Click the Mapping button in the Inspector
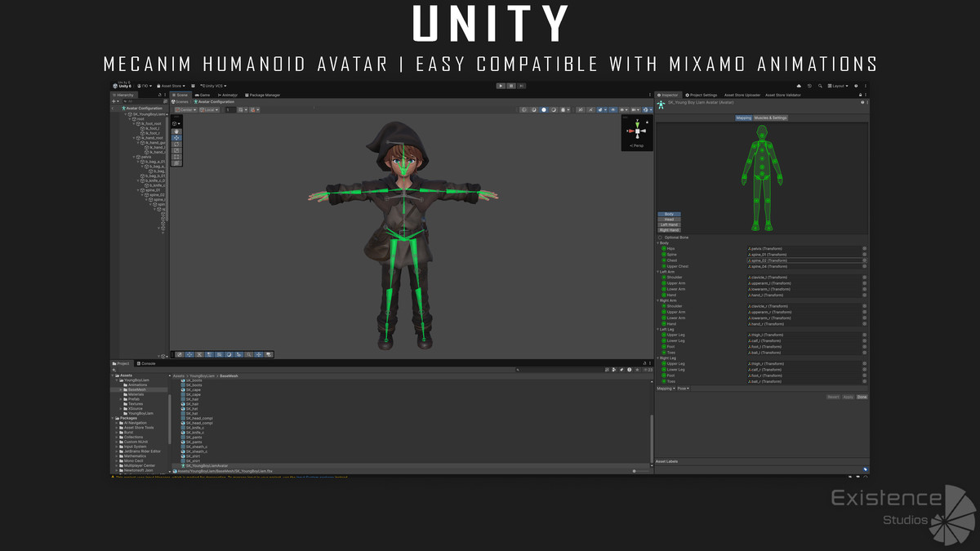 743,118
